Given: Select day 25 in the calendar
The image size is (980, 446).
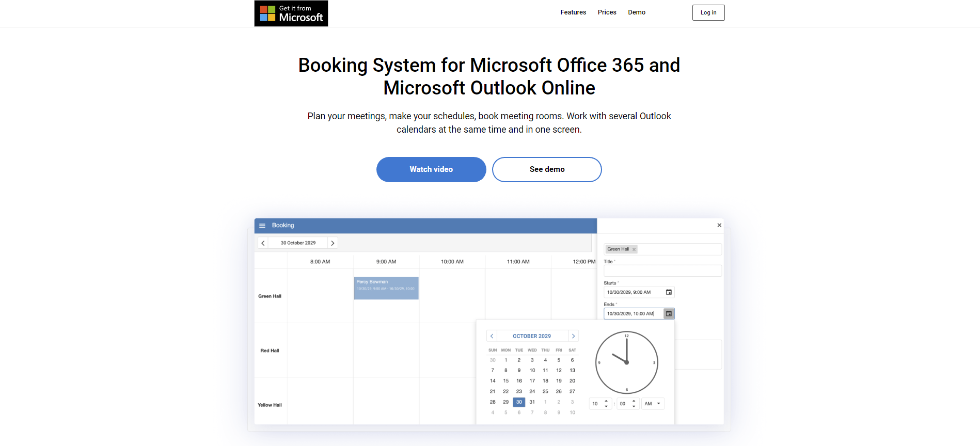Looking at the screenshot, I should point(545,391).
